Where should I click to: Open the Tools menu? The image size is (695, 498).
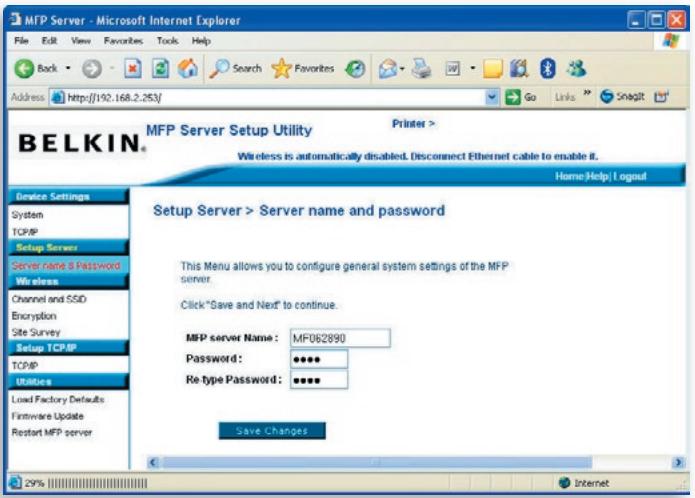tap(167, 41)
